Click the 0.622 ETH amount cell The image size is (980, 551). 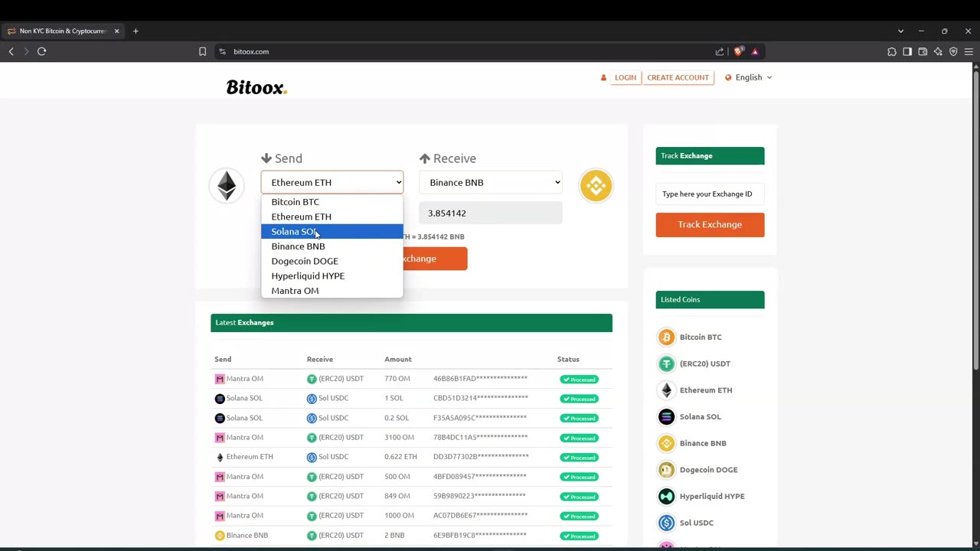[x=401, y=457]
